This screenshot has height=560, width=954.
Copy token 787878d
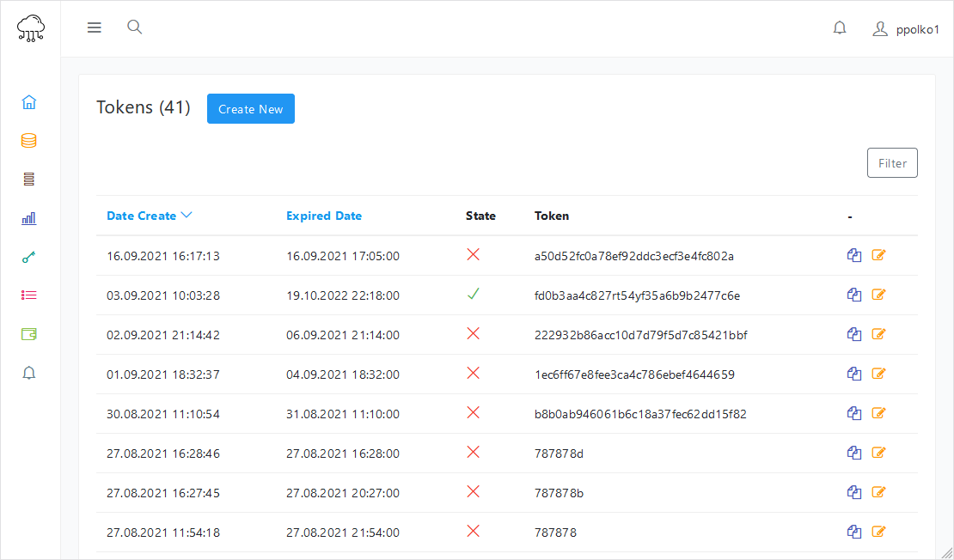854,453
